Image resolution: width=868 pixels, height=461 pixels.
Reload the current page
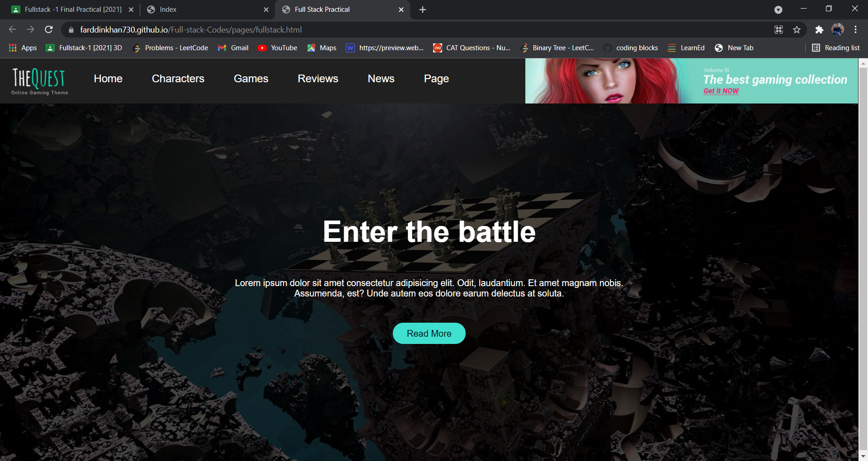point(49,30)
